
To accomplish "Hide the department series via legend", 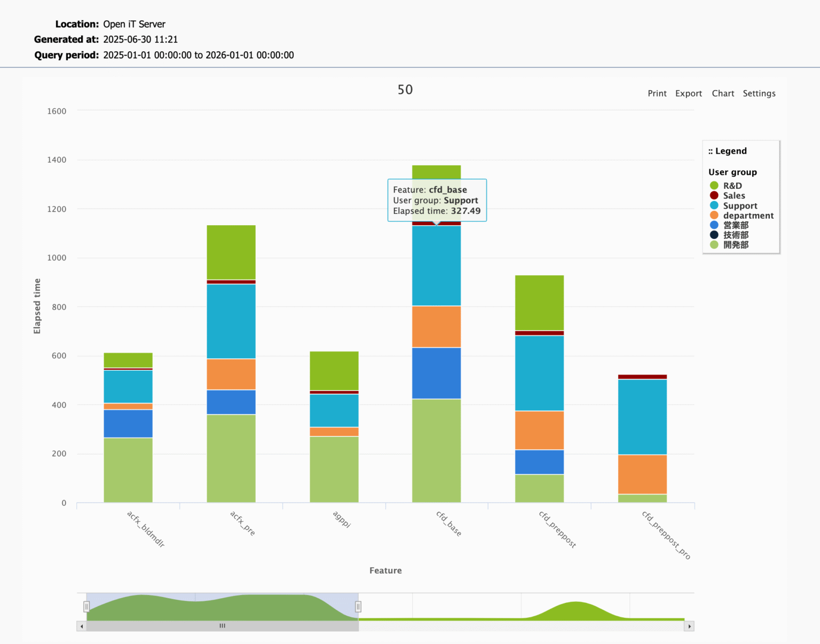I will click(x=747, y=216).
